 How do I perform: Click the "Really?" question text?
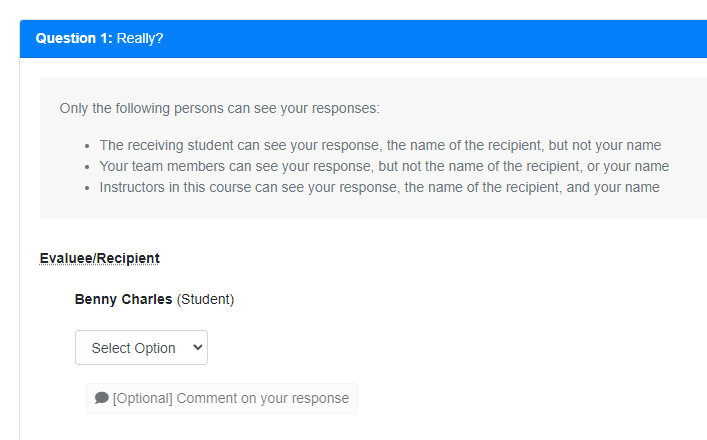click(x=140, y=38)
